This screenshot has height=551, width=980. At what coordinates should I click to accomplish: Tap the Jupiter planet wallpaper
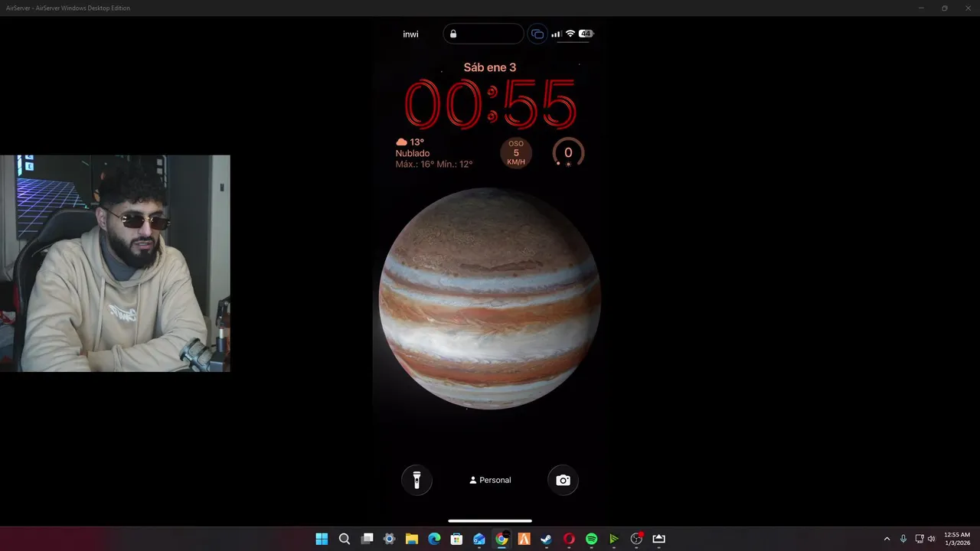point(489,298)
